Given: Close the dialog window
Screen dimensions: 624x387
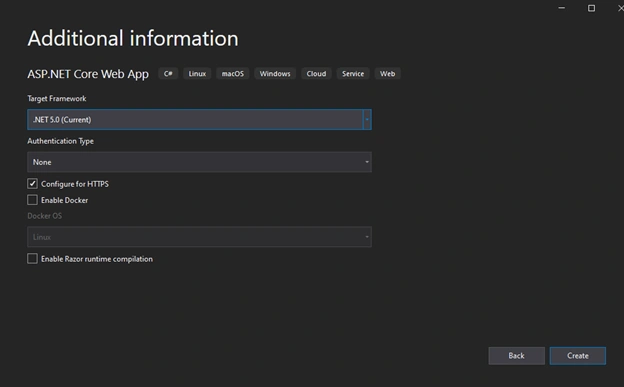Looking at the screenshot, I should coord(620,8).
